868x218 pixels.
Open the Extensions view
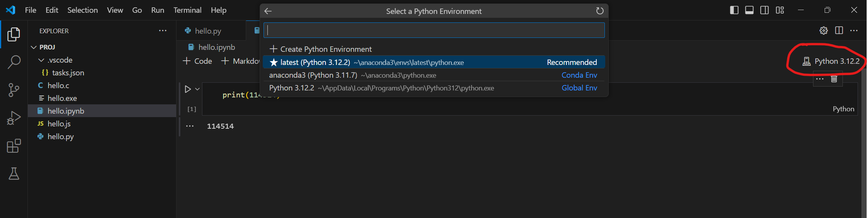[x=14, y=146]
